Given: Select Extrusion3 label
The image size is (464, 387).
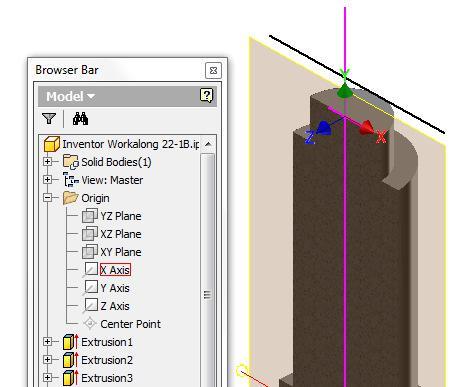Looking at the screenshot, I should [107, 378].
